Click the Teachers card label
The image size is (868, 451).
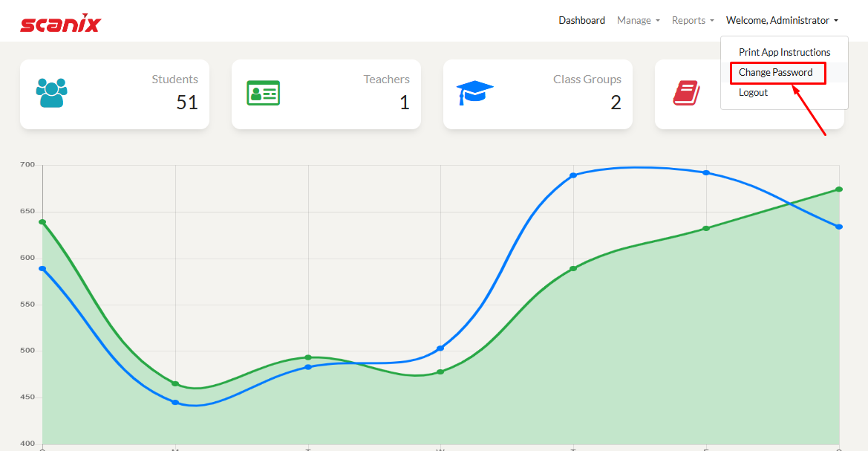pos(386,80)
